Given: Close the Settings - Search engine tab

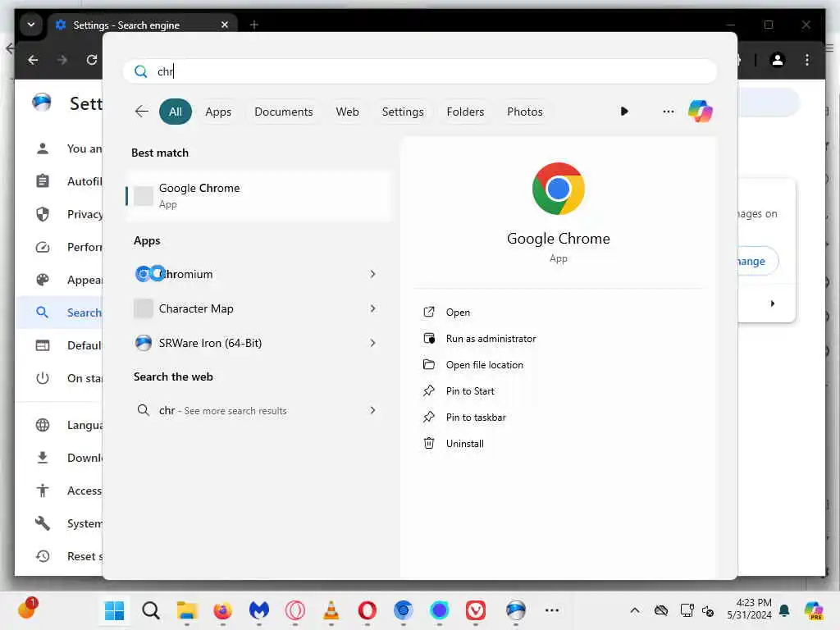Looking at the screenshot, I should pyautogui.click(x=225, y=25).
